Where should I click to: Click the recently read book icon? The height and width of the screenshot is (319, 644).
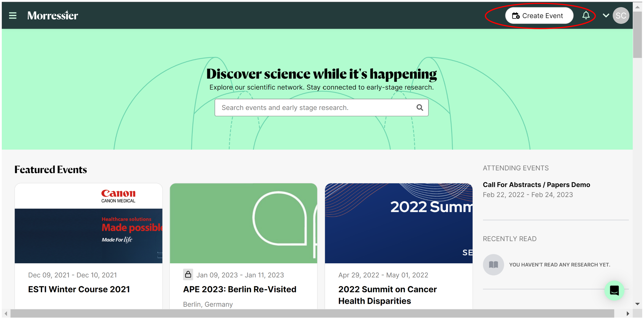point(493,265)
